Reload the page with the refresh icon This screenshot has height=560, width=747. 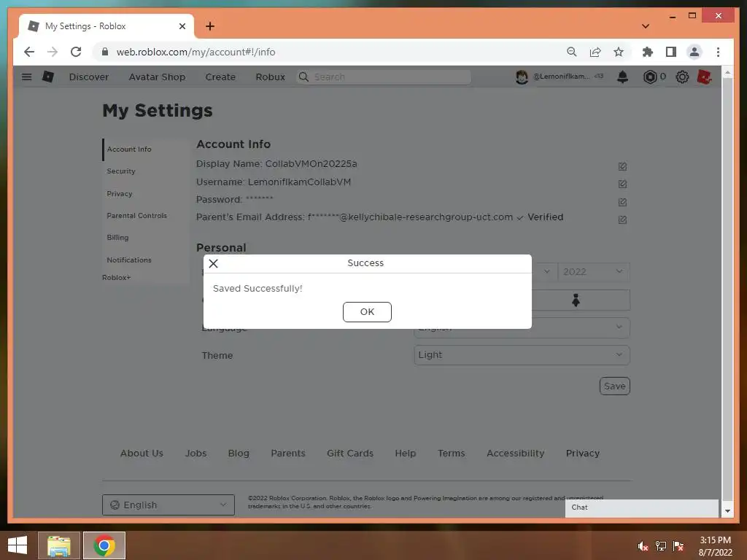click(76, 52)
